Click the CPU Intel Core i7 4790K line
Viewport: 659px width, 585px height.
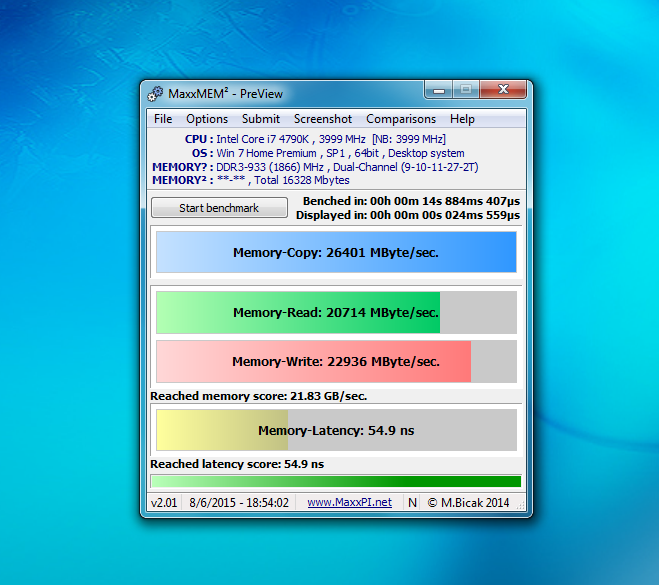pyautogui.click(x=315, y=139)
